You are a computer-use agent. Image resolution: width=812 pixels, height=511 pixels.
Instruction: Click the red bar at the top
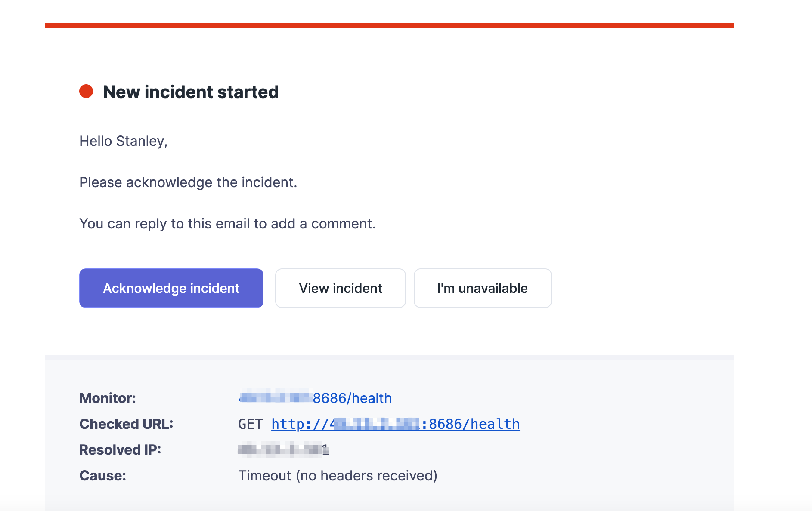coord(387,25)
